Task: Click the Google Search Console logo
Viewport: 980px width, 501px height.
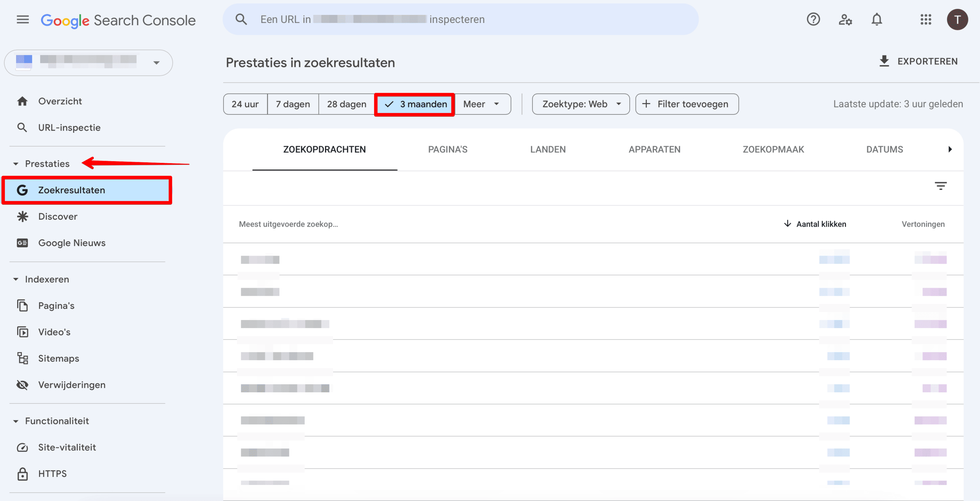Action: [118, 20]
